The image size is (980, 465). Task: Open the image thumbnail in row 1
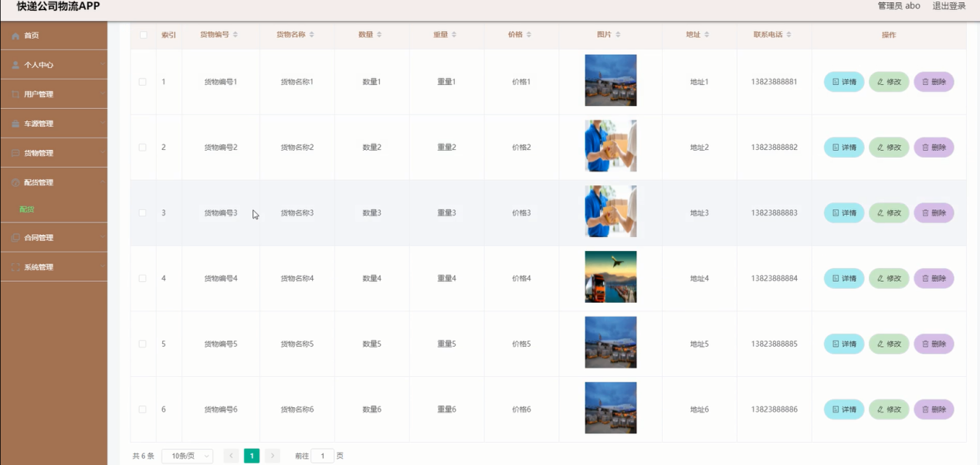click(611, 80)
